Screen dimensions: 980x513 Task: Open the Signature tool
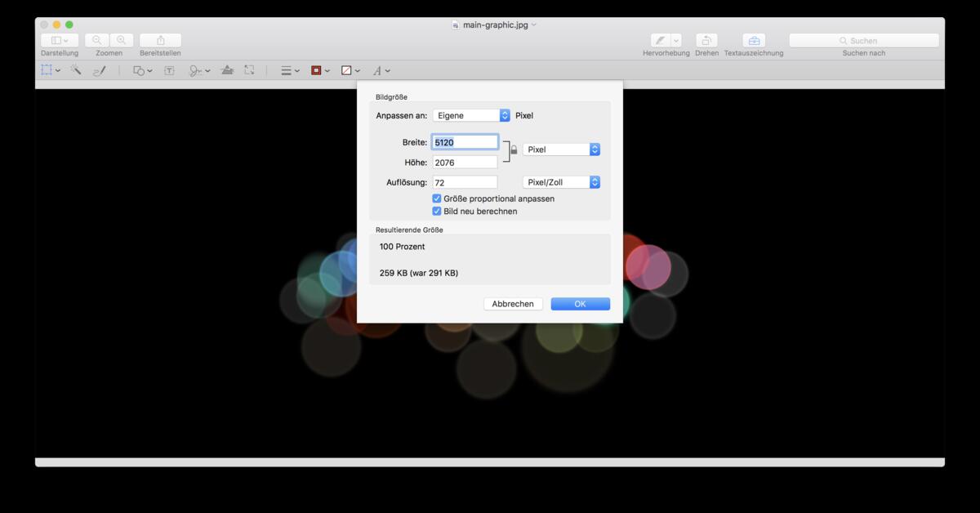click(x=196, y=70)
